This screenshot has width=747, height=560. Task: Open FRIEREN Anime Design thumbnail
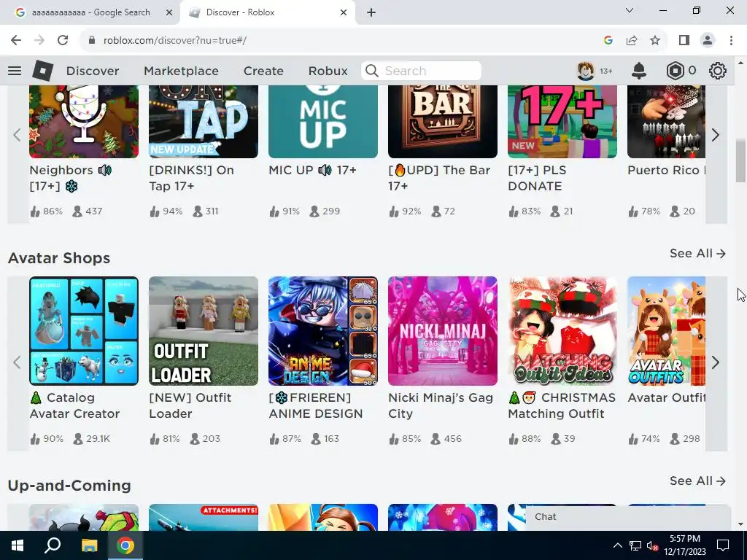tap(323, 331)
